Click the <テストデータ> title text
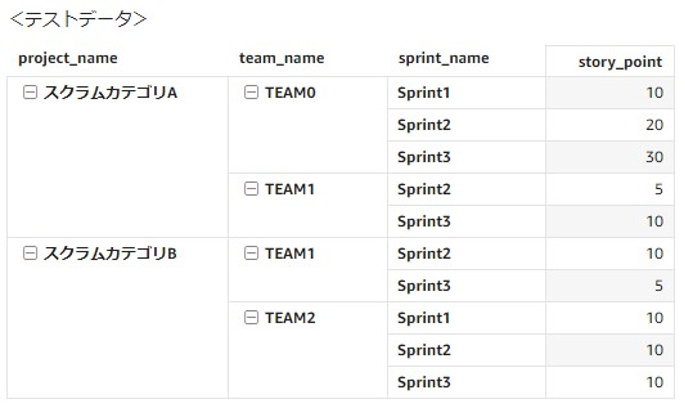This screenshot has height=408, width=685. tap(77, 18)
